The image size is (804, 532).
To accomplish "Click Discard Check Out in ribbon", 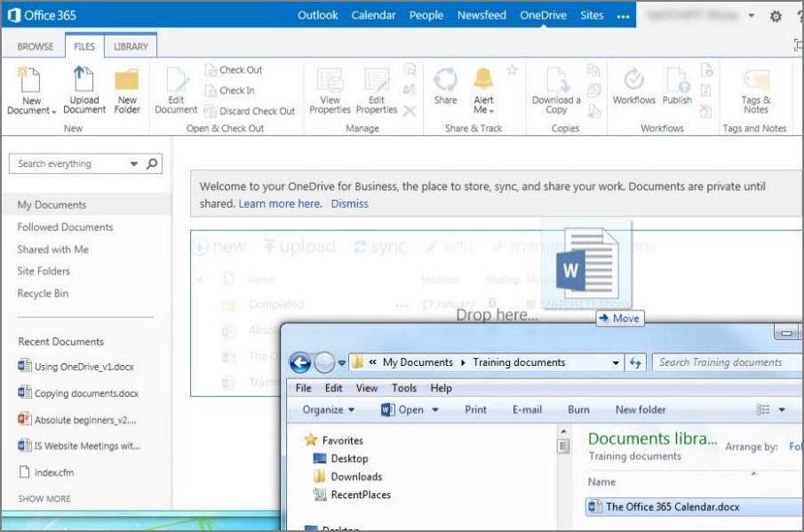I will point(250,111).
